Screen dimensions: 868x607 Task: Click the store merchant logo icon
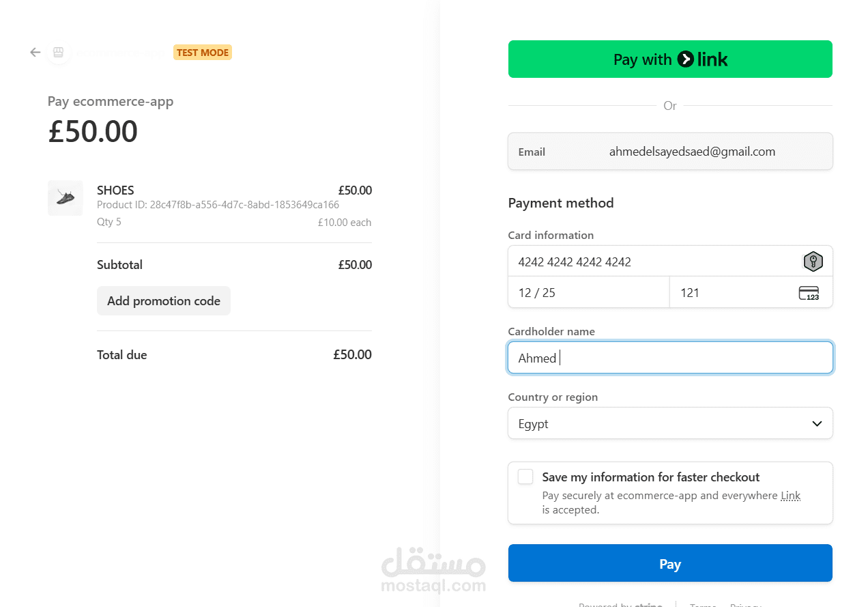click(x=58, y=53)
